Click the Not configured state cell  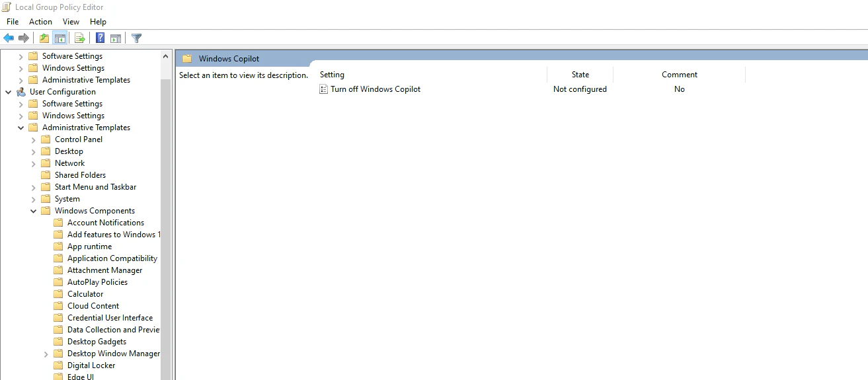pos(580,89)
